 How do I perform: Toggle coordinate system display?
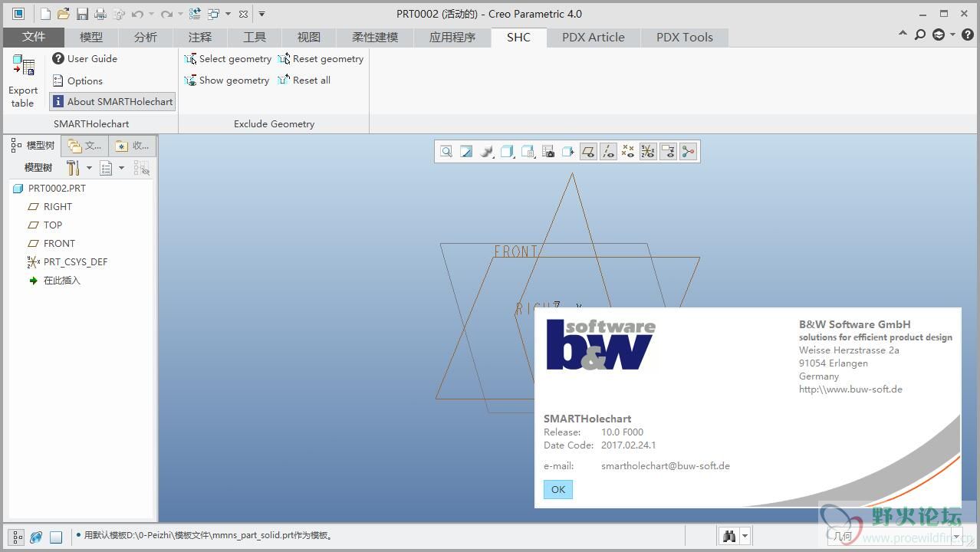(x=648, y=152)
